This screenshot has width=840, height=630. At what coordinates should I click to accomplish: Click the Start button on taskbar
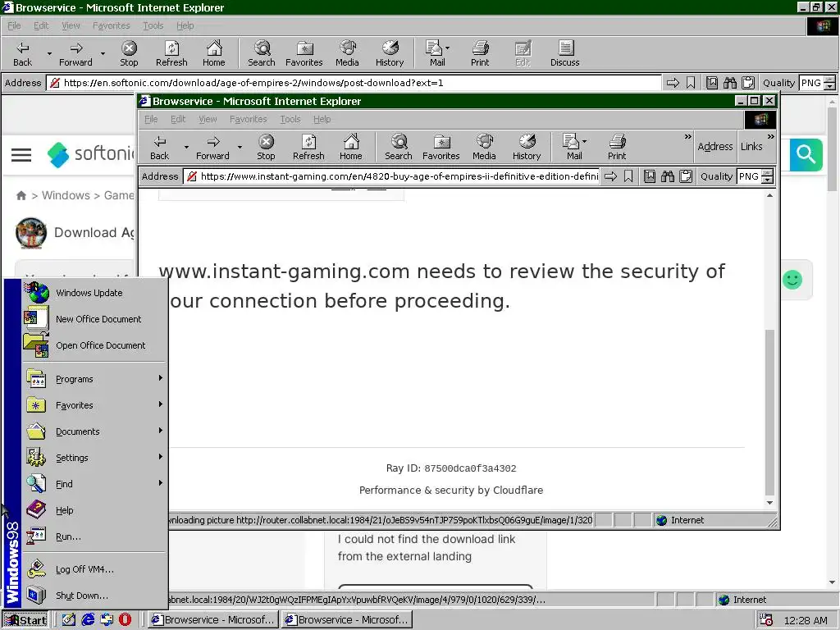coord(25,620)
